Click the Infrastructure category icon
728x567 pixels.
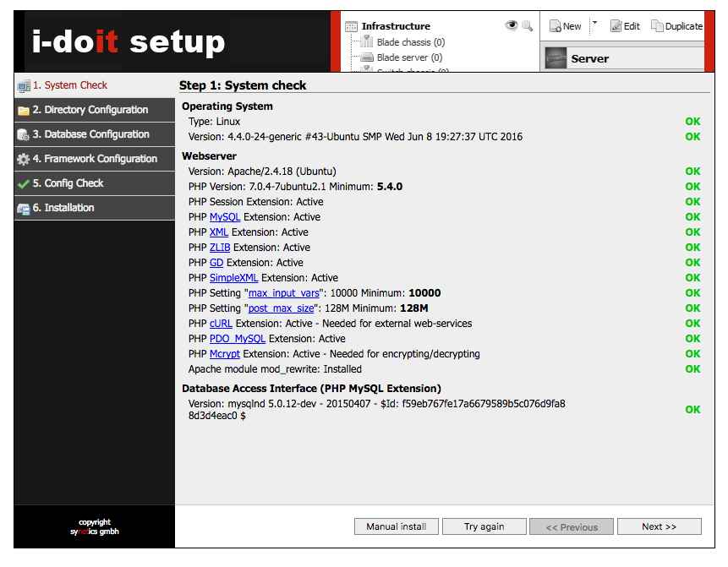click(351, 26)
